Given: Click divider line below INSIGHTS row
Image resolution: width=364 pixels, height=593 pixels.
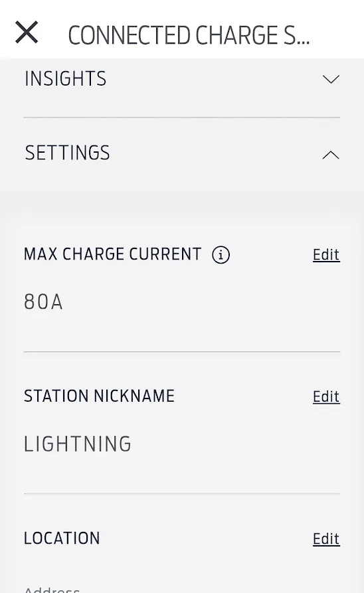Looking at the screenshot, I should 181,118.
